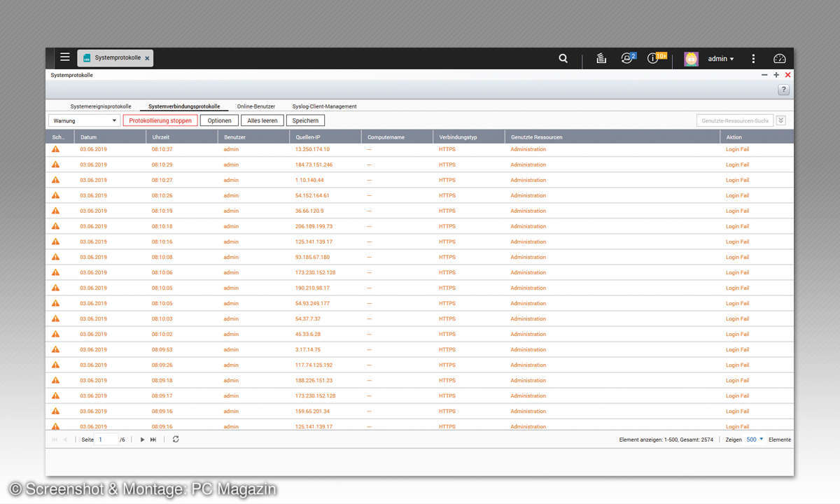
Task: Jump to the last page
Action: (153, 440)
